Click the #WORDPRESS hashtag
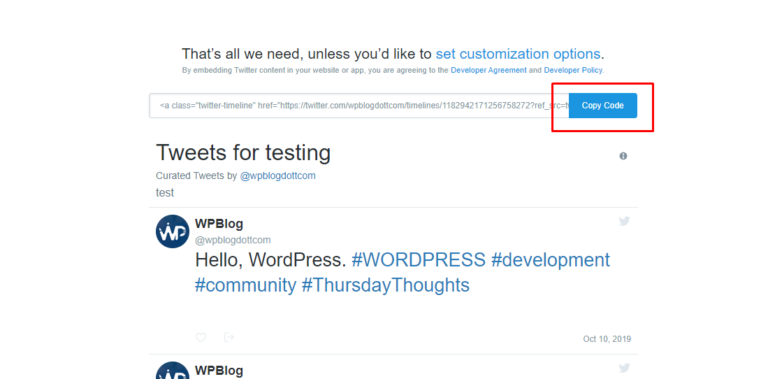The image size is (768, 379). click(x=419, y=260)
